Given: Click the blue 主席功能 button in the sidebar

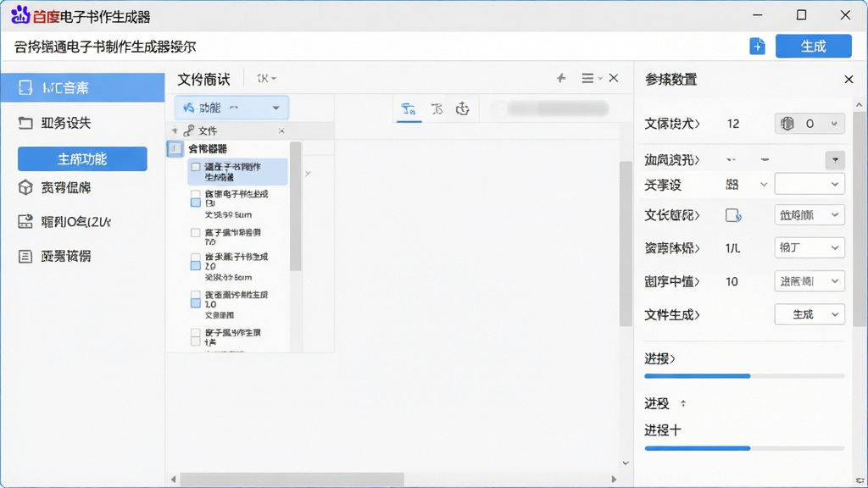Looking at the screenshot, I should [x=82, y=158].
